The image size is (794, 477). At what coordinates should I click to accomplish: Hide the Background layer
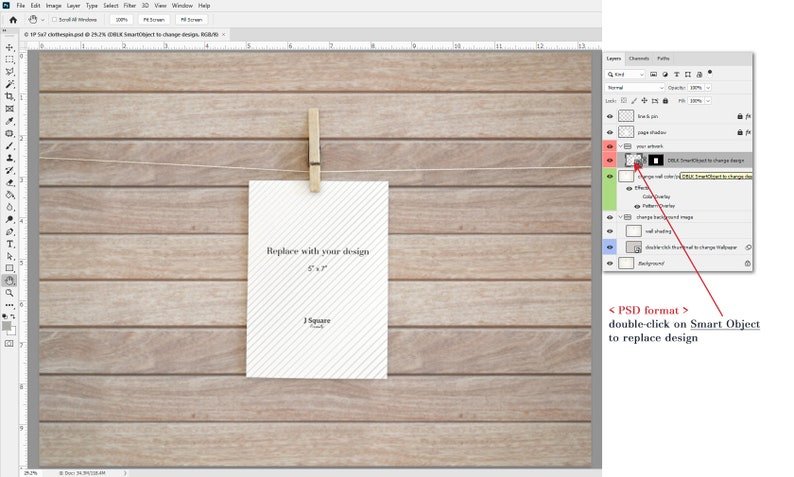coord(610,263)
